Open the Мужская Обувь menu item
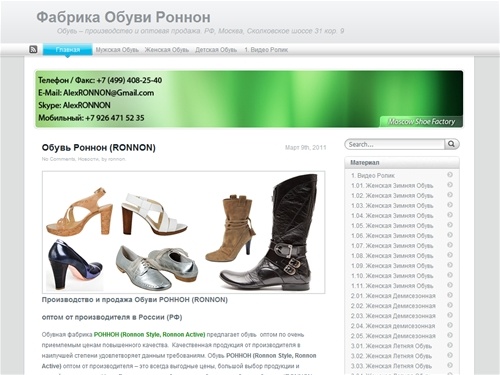 pyautogui.click(x=117, y=50)
